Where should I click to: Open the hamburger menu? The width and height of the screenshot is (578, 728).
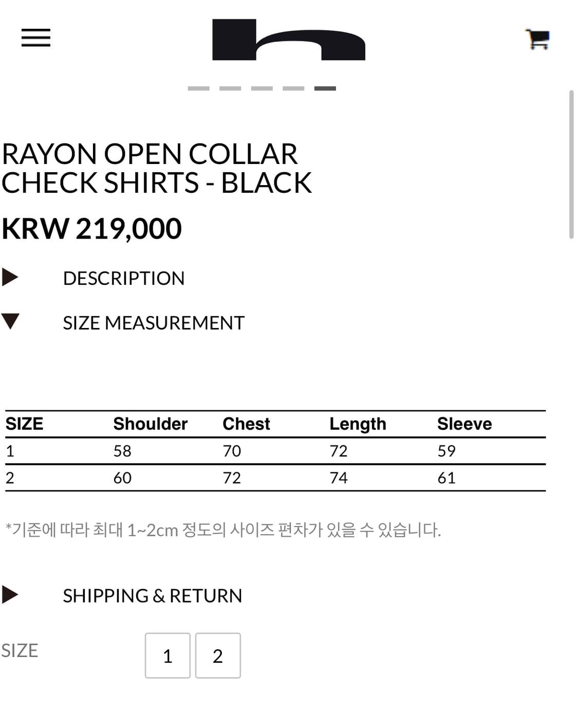tap(36, 38)
